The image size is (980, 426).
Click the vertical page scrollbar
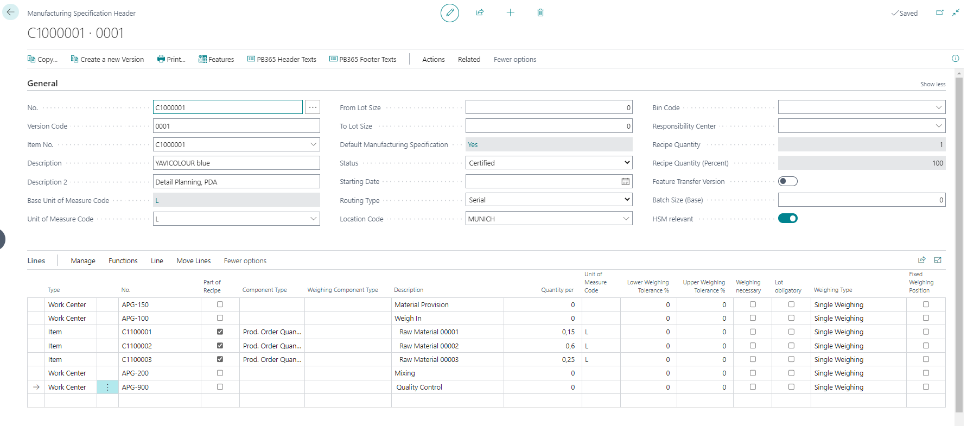(x=959, y=244)
